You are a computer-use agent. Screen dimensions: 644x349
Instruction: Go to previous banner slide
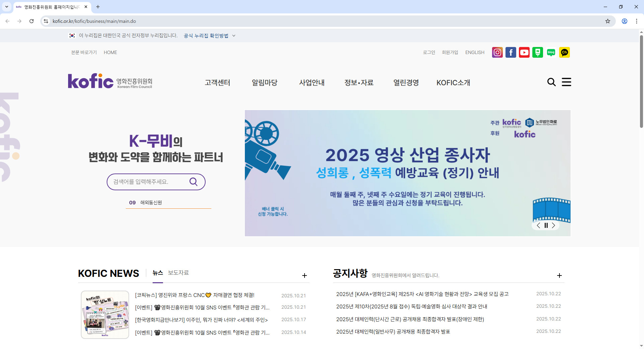538,226
